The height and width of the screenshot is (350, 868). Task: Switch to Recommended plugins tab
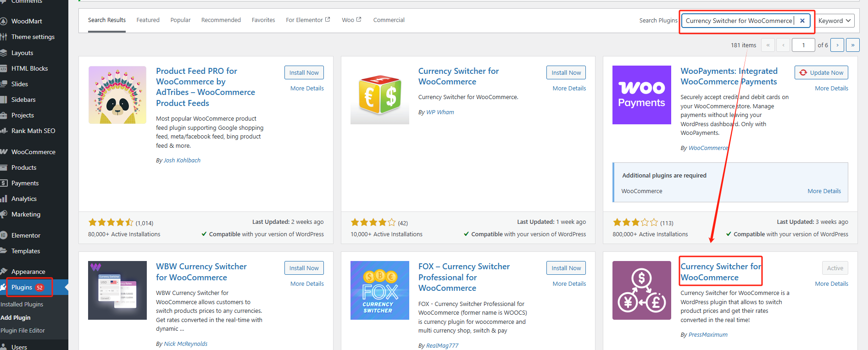click(x=221, y=20)
